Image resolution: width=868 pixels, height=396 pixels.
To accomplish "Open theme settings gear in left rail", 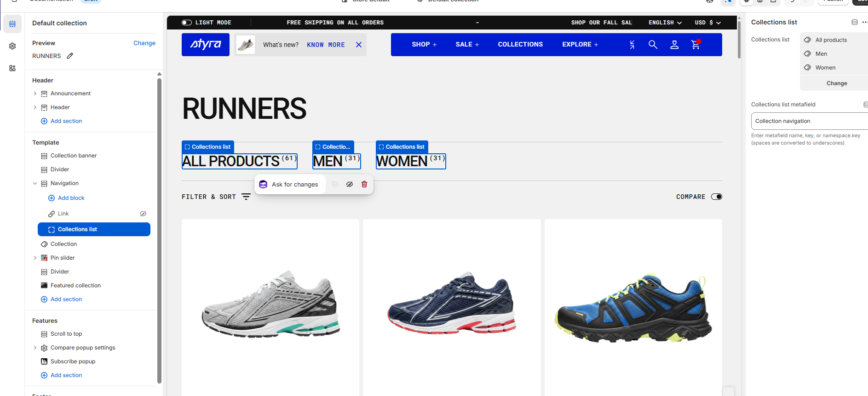I will (12, 46).
